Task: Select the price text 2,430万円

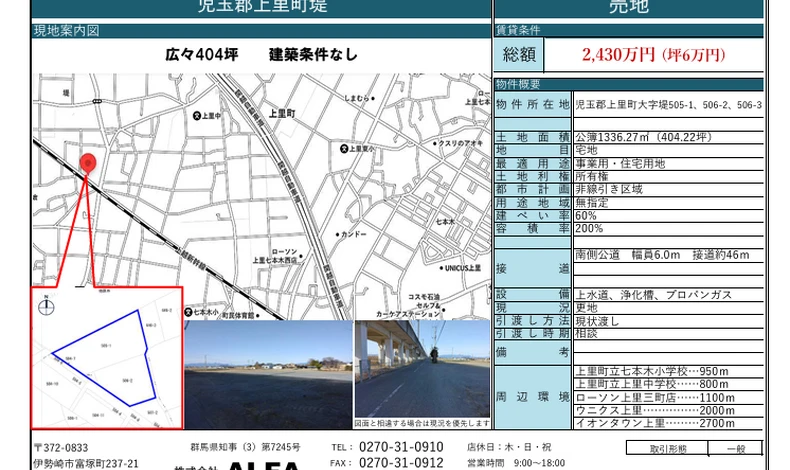Action: [x=618, y=54]
